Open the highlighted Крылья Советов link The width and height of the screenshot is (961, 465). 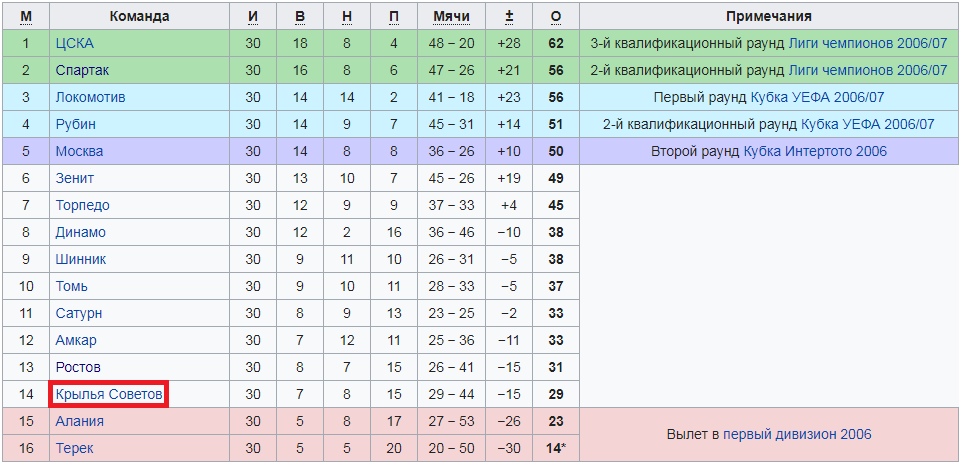pos(109,395)
